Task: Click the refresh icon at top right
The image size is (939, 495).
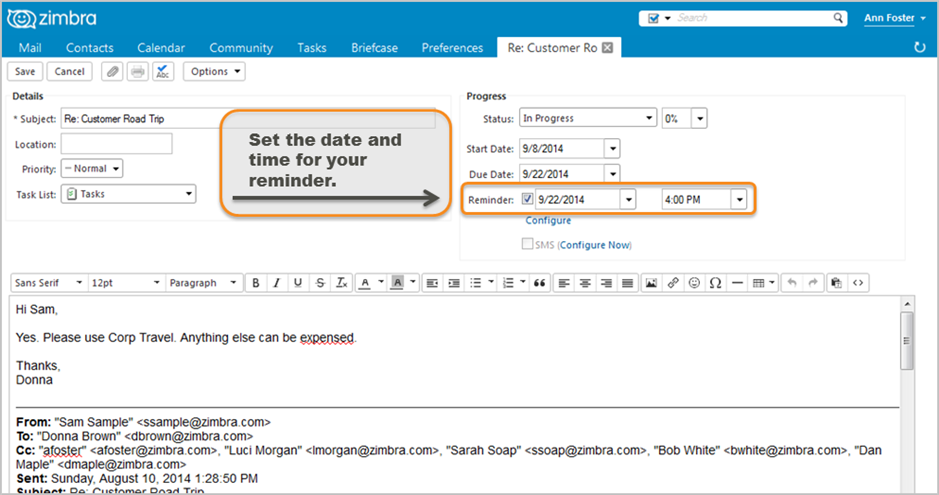Action: pos(920,47)
